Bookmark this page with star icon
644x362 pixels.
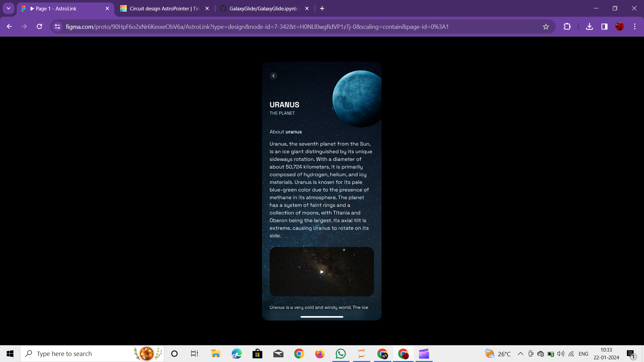[x=546, y=27]
